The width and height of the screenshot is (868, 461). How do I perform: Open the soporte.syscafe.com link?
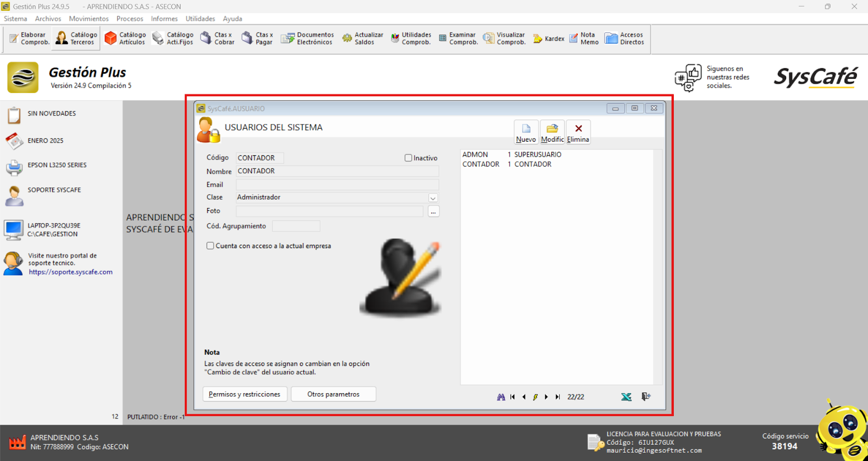tap(71, 272)
